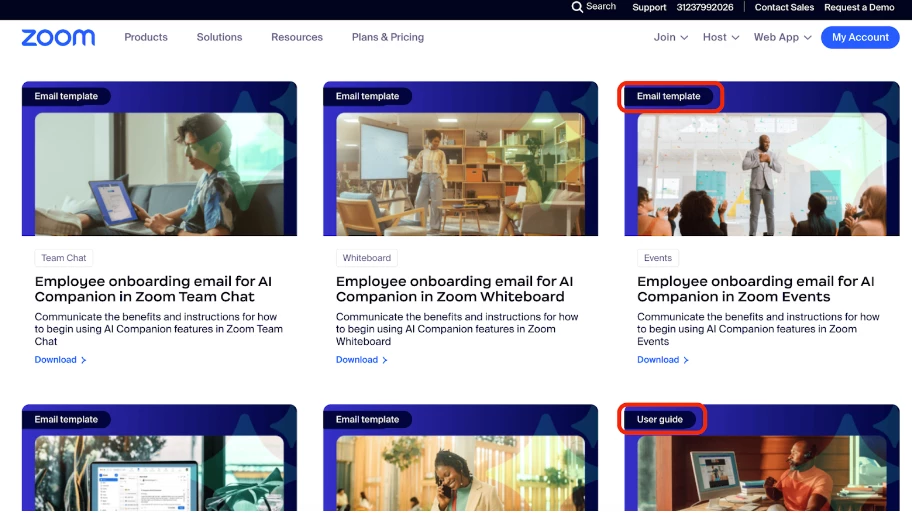Screen dimensions: 912x519
Task: Click the Whiteboard category tag
Action: (366, 258)
